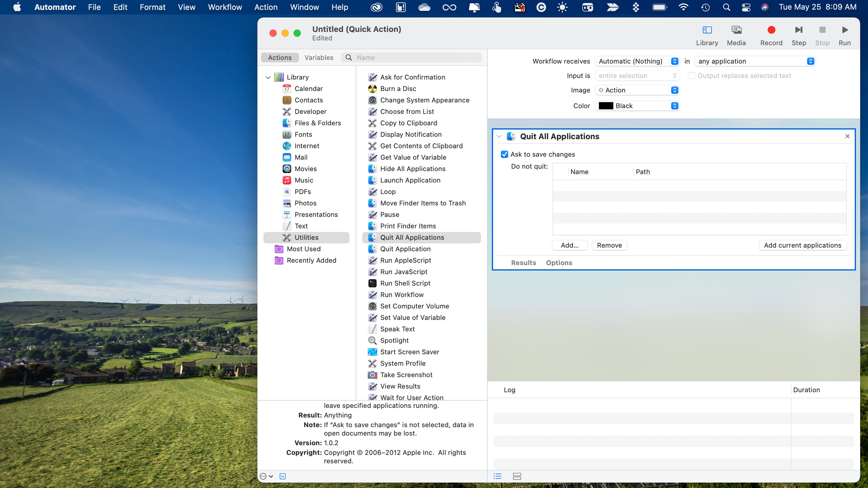868x488 pixels.
Task: Open the Media browser toolbar icon
Action: tap(736, 30)
